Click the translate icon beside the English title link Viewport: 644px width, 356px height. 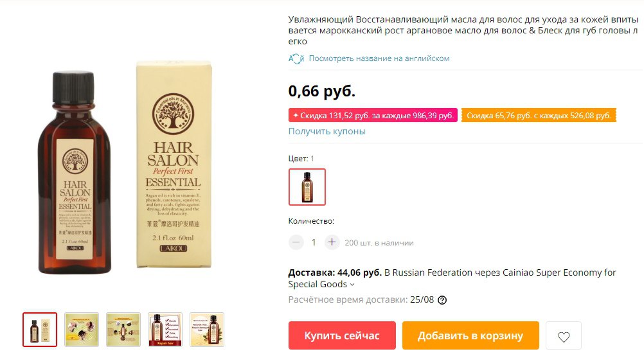click(296, 58)
